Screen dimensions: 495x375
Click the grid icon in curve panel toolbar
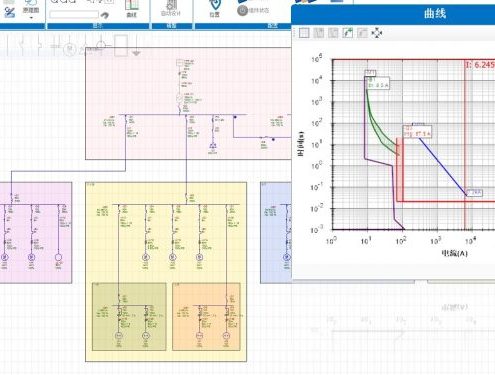(x=304, y=33)
